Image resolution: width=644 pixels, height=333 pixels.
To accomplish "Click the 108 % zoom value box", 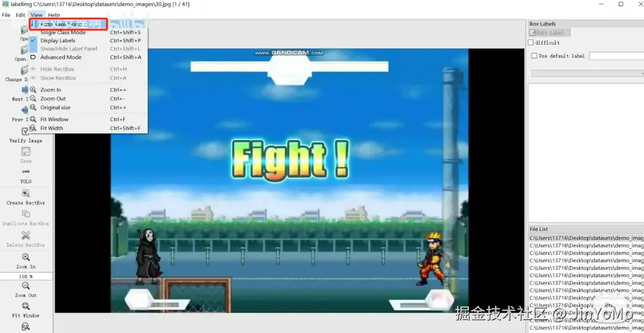I will point(26,277).
